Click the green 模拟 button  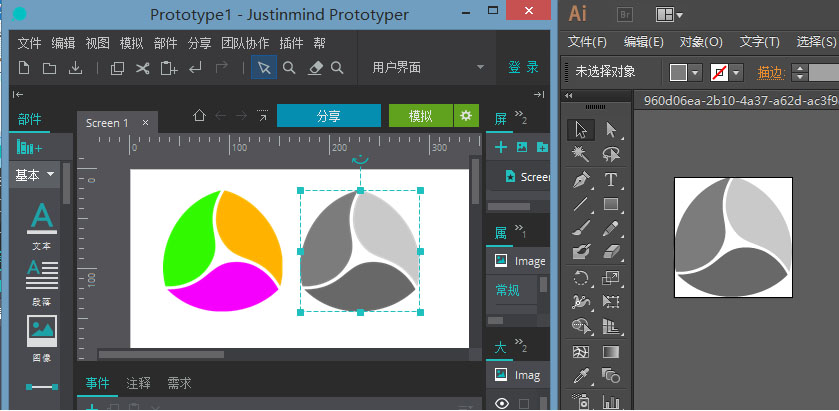[x=421, y=116]
